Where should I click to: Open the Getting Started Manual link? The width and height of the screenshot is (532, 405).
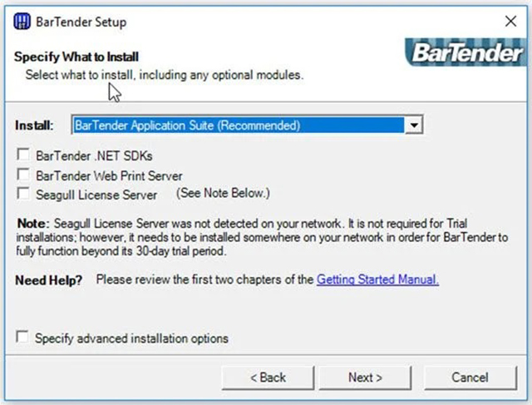click(x=377, y=279)
